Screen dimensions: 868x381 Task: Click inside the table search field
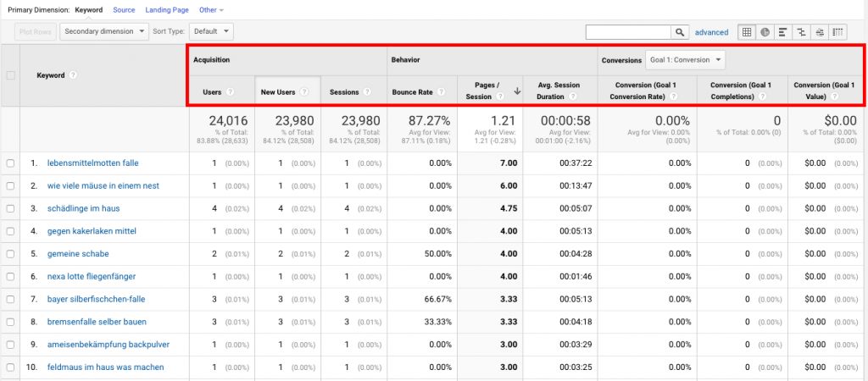click(629, 32)
